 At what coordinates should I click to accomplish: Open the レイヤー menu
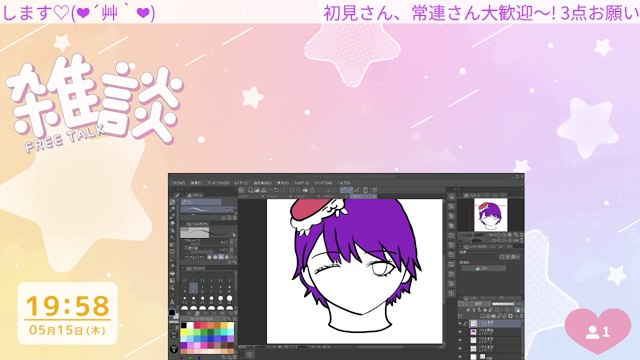click(241, 183)
